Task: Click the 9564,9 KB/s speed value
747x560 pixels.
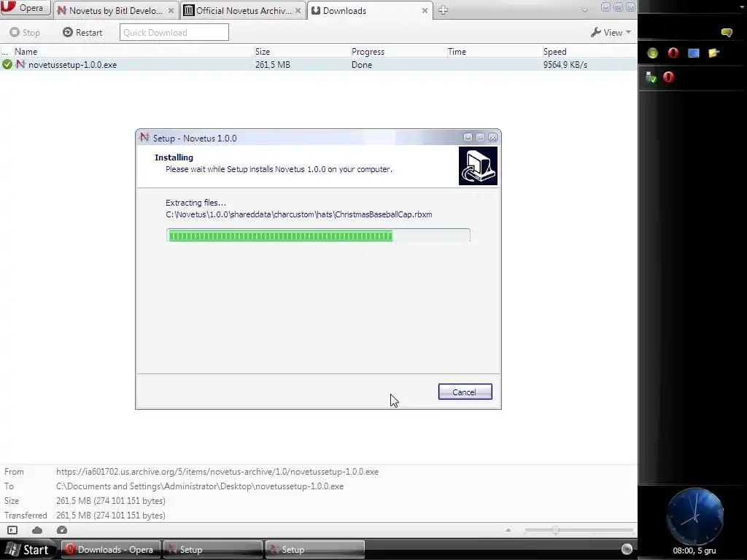Action: 565,65
